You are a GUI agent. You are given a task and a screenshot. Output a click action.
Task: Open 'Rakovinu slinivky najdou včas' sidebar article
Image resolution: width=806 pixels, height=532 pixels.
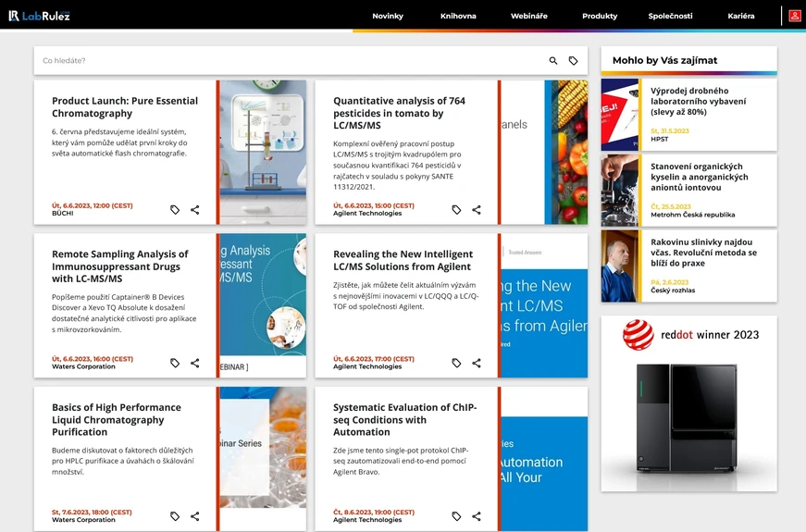(703, 253)
